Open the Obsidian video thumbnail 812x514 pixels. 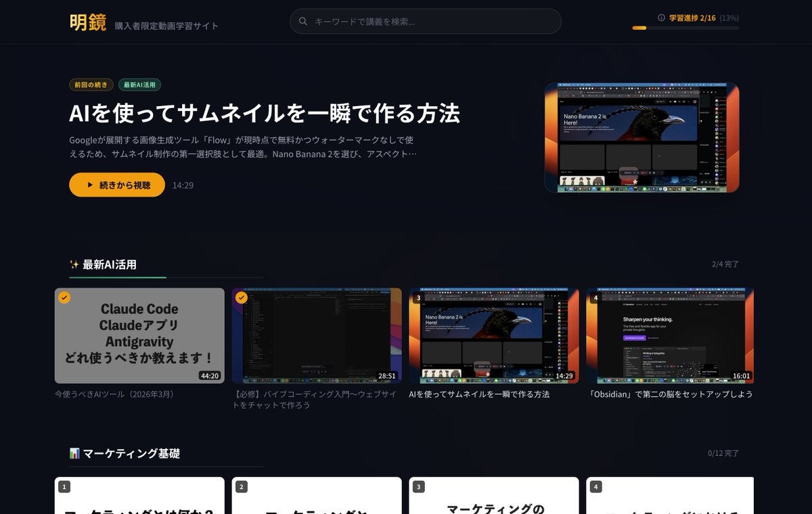(670, 336)
